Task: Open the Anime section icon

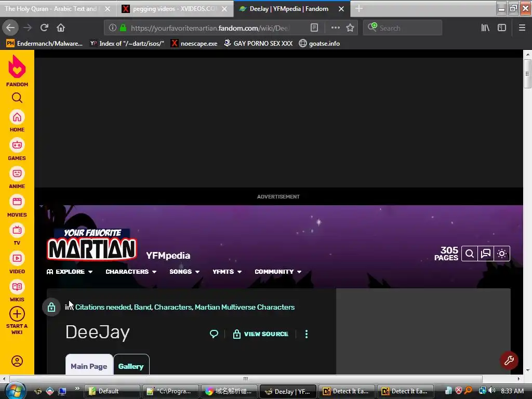Action: click(17, 174)
